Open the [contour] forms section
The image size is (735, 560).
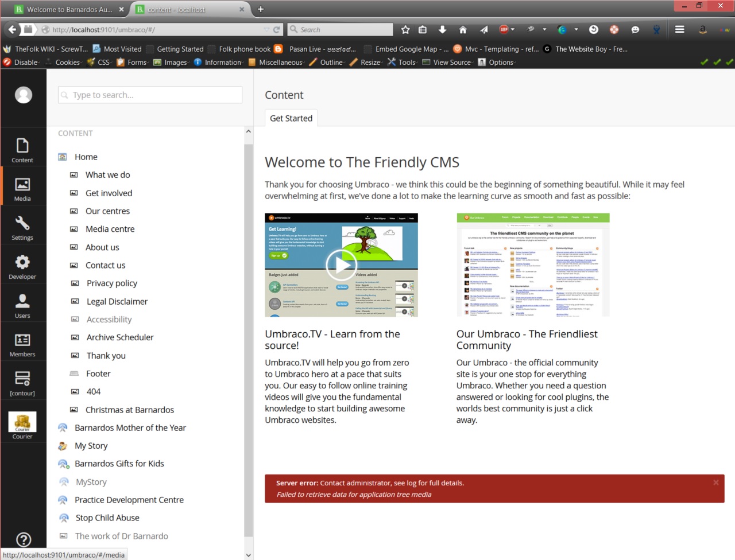click(x=22, y=383)
